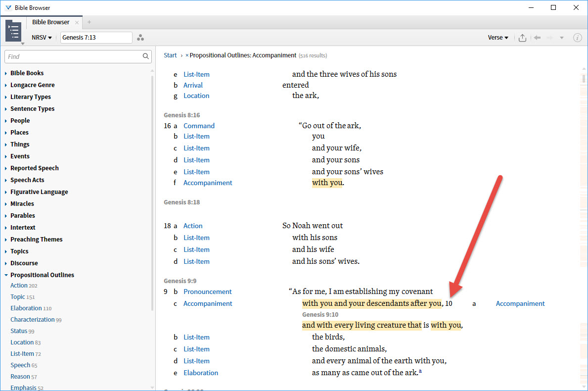Click the parallel resources icon beside Genesis 7:13
Viewport: 588px width, 391px height.
coord(140,38)
